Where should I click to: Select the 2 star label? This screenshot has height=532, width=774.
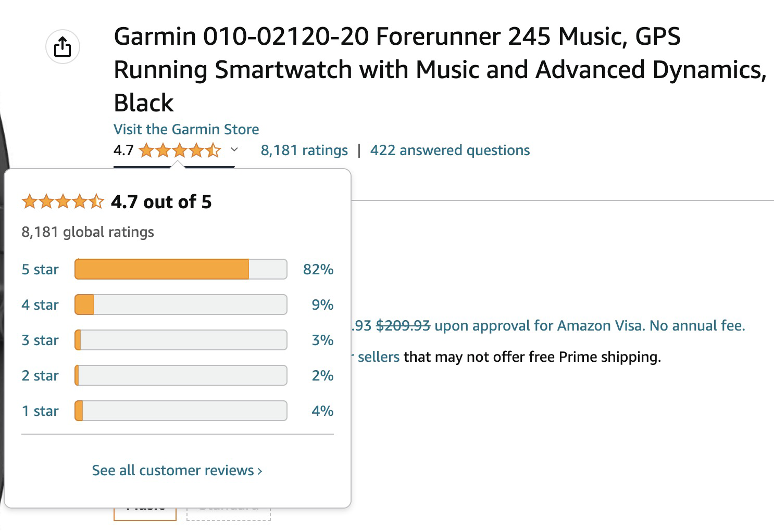coord(40,375)
